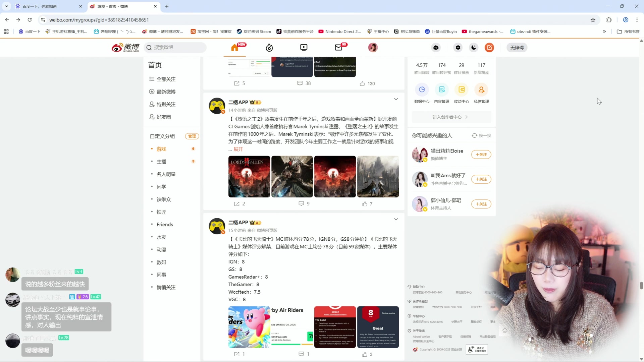
Task: Open the Weibo messages envelope icon
Action: click(338, 48)
